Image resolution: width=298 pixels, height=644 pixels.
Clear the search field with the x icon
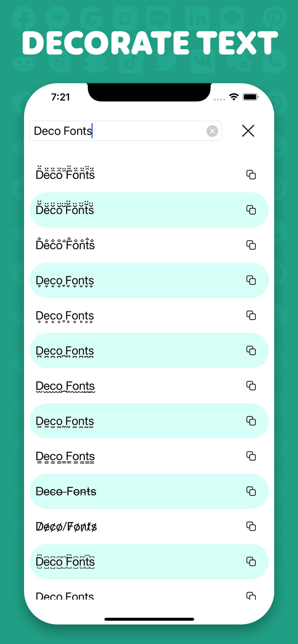click(x=212, y=131)
